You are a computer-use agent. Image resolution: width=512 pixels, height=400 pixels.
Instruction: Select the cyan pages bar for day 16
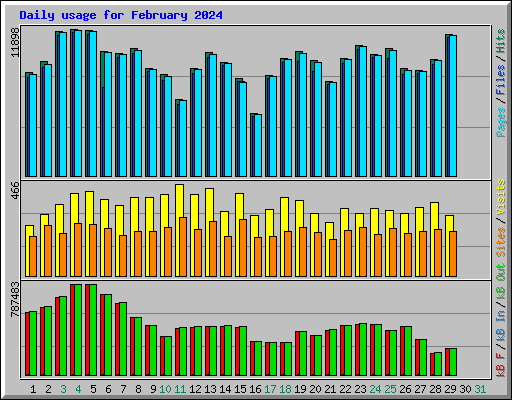click(258, 145)
